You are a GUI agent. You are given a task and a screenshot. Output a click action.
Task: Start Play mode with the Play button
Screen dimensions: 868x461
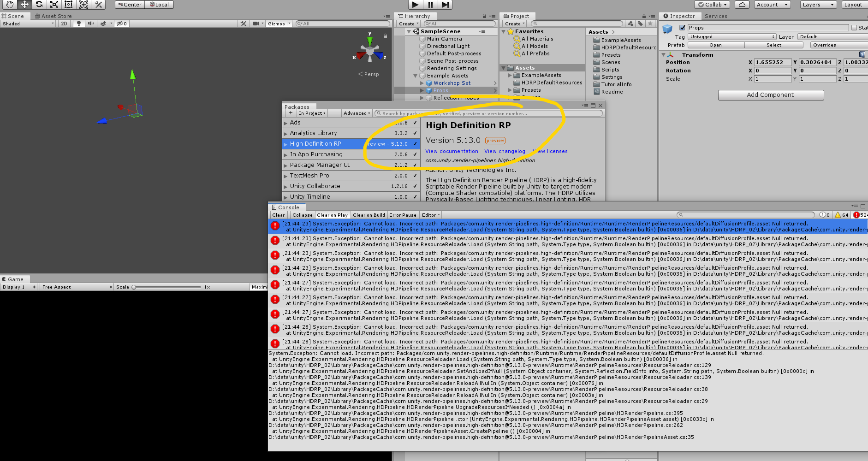pyautogui.click(x=416, y=5)
